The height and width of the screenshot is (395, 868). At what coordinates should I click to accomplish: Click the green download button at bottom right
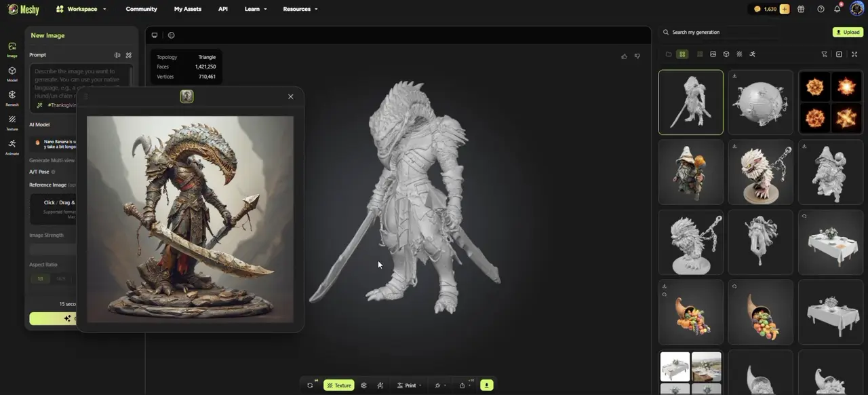point(486,385)
